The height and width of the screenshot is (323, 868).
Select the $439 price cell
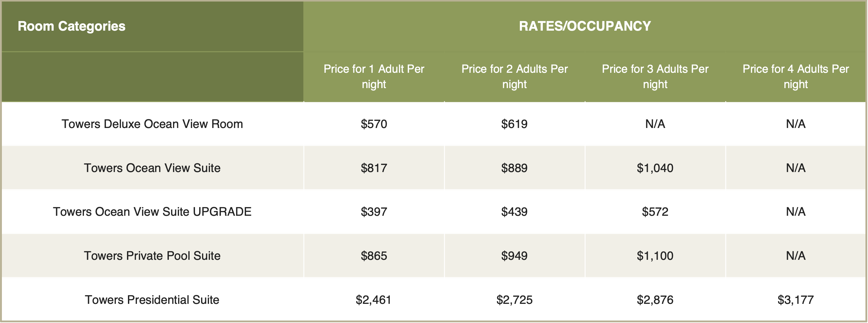[514, 212]
